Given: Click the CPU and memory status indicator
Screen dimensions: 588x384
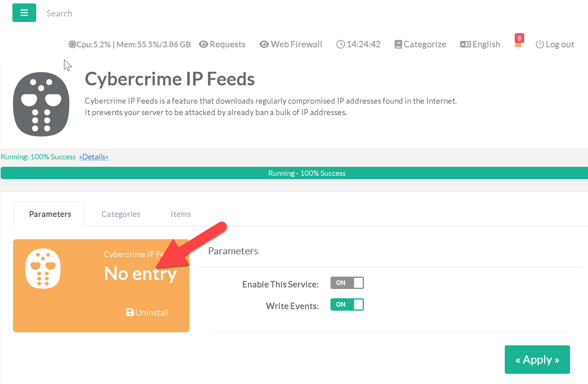Looking at the screenshot, I should (129, 45).
